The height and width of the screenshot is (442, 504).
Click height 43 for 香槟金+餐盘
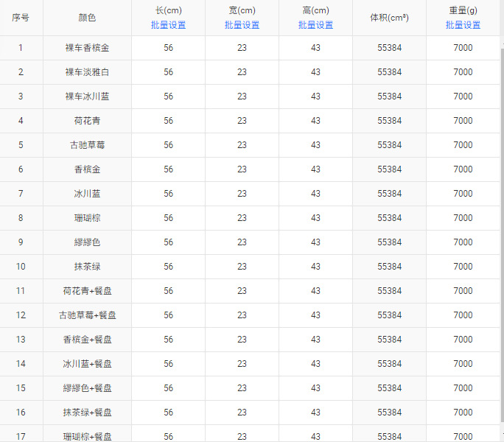315,340
